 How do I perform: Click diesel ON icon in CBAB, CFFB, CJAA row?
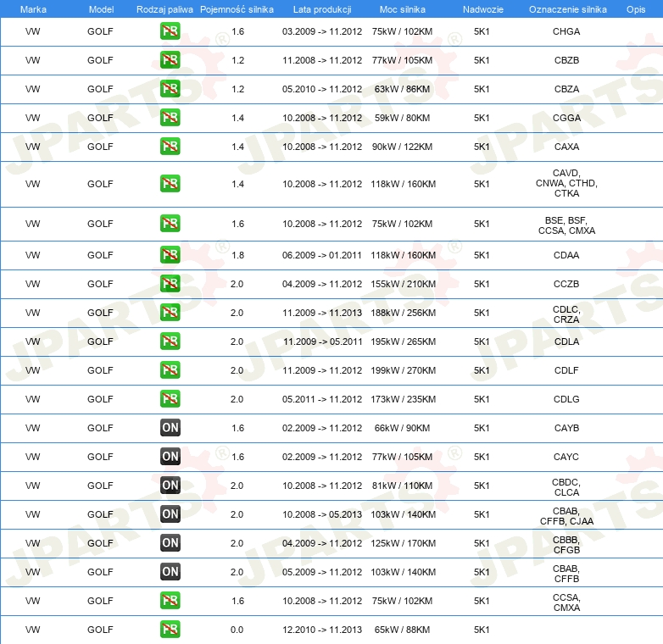point(170,514)
